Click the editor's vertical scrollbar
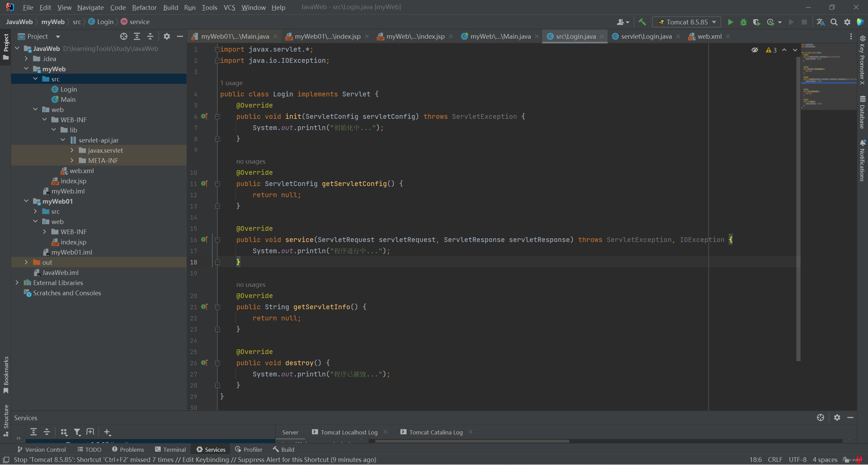Image resolution: width=868 pixels, height=465 pixels. tap(798, 204)
